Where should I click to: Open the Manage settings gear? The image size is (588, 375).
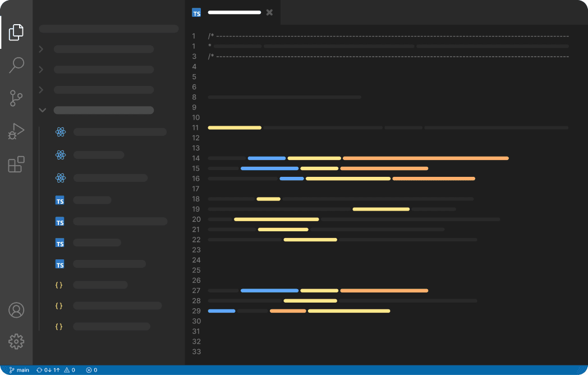pyautogui.click(x=16, y=341)
